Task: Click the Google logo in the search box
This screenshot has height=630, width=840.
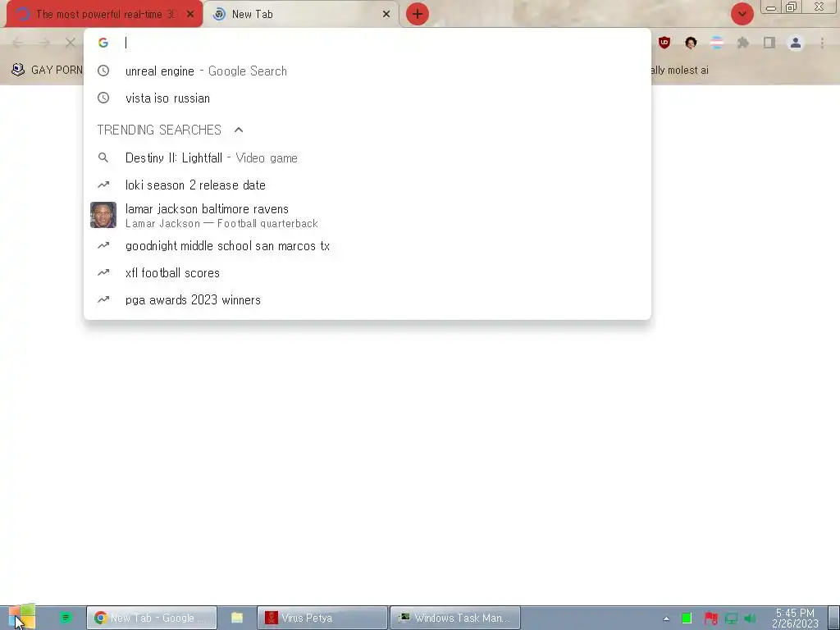Action: (x=103, y=43)
